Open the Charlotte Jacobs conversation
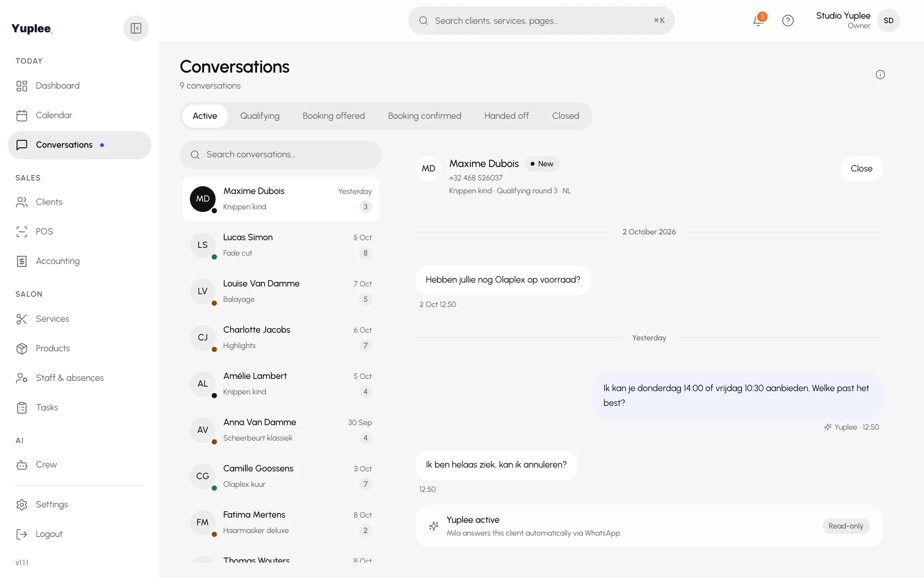This screenshot has width=924, height=578. tap(281, 338)
